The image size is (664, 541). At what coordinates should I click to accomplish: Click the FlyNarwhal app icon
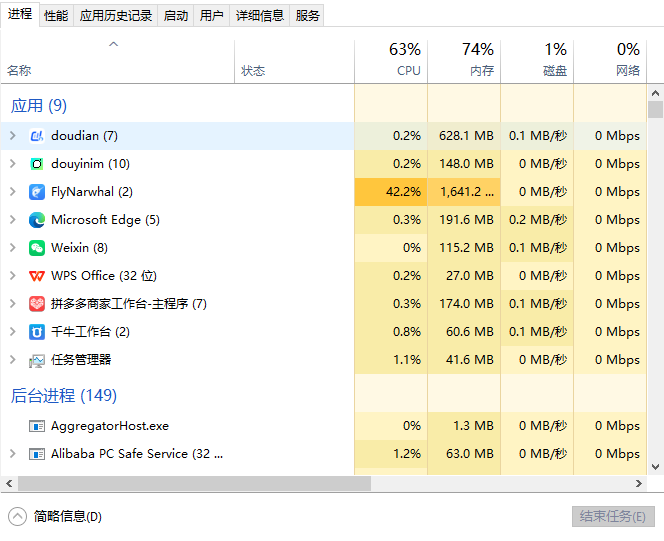point(37,192)
